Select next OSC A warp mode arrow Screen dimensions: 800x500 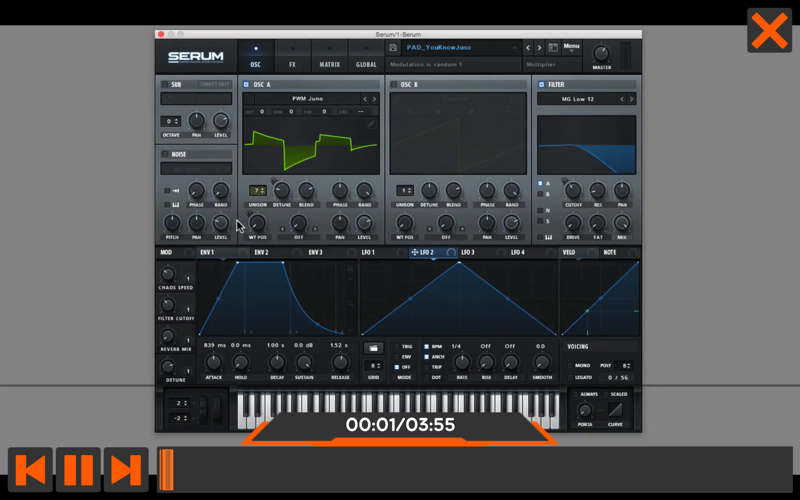(x=315, y=229)
